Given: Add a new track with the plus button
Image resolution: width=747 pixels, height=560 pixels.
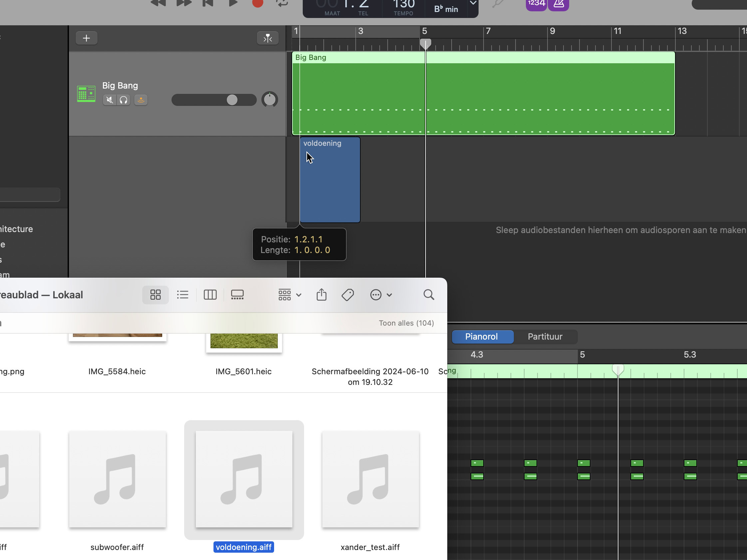Looking at the screenshot, I should [x=87, y=38].
